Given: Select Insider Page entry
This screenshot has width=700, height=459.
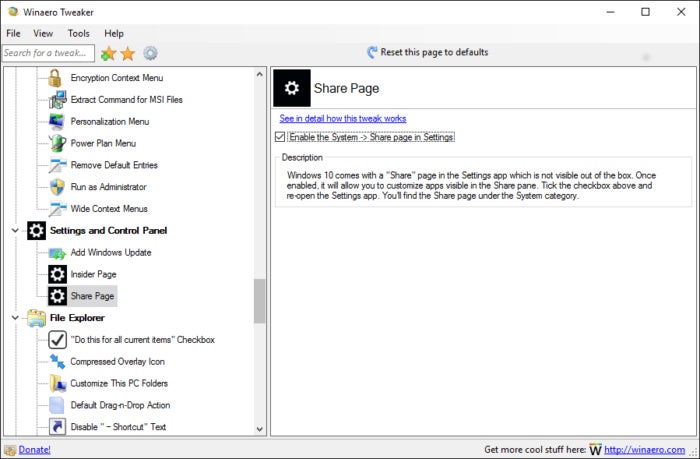Looking at the screenshot, I should pyautogui.click(x=93, y=274).
